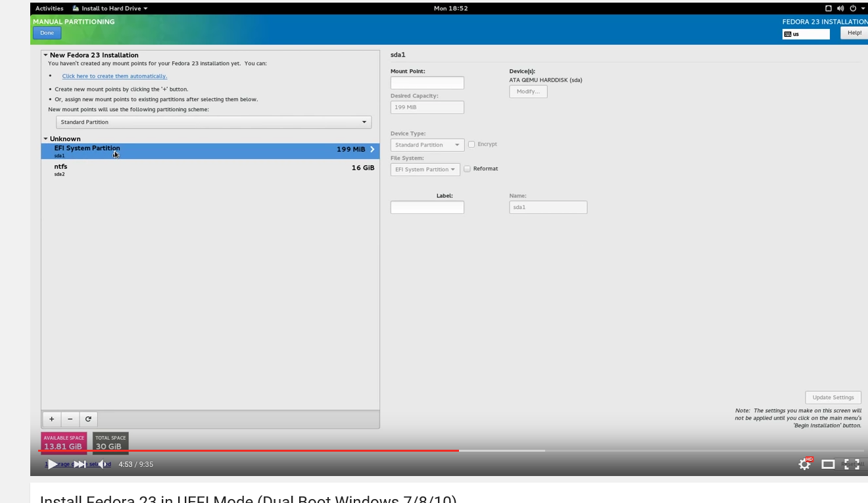Screen dimensions: 868x503
Task: Click the ATA QEMU HARDDISK (sda) device text
Action: click(x=546, y=80)
